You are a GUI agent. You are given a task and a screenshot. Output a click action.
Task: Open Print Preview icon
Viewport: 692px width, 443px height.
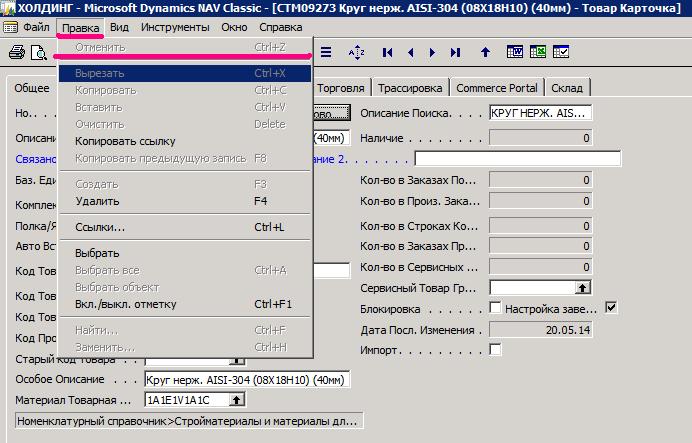38,53
